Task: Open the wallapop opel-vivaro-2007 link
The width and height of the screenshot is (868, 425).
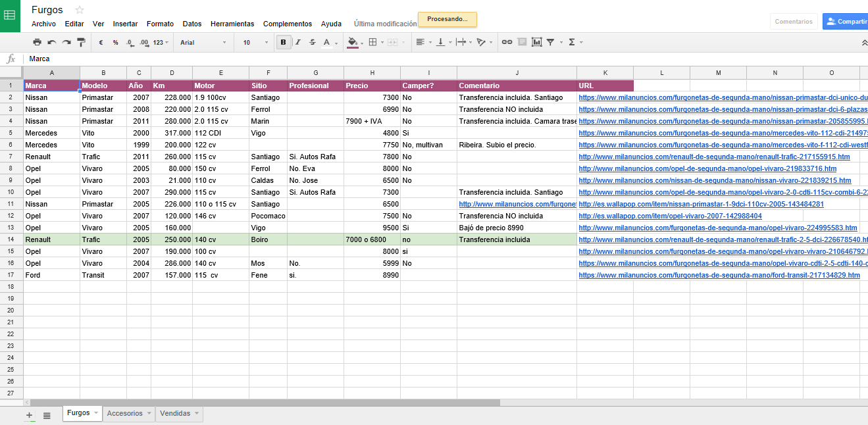Action: 671,216
